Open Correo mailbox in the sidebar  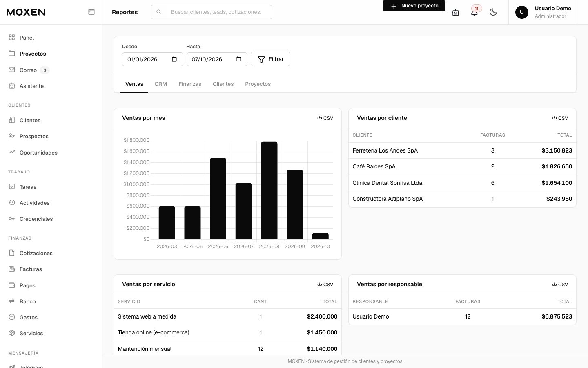pyautogui.click(x=51, y=70)
